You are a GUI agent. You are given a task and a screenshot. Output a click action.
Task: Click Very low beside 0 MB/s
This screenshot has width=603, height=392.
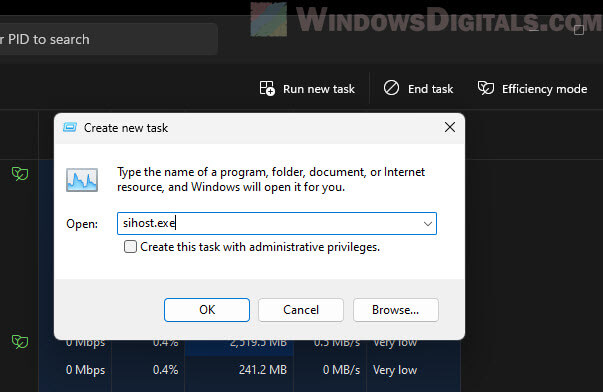395,370
